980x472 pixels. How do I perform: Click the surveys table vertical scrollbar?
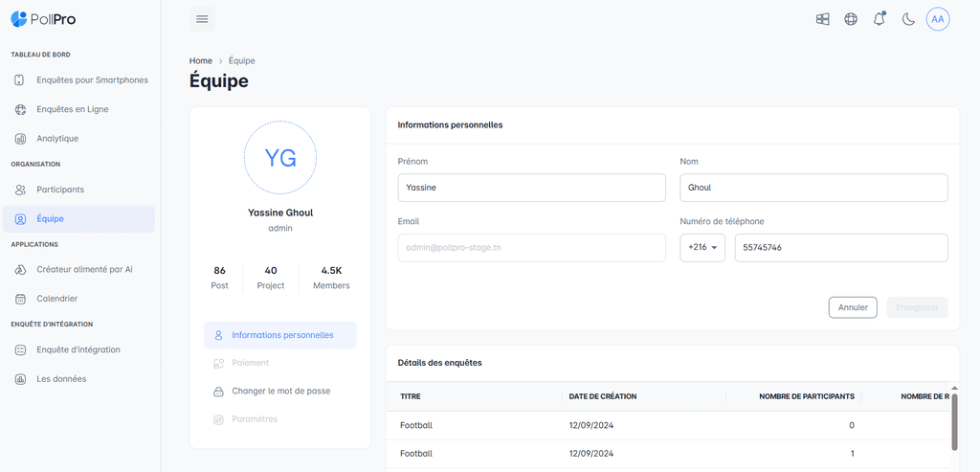point(954,419)
